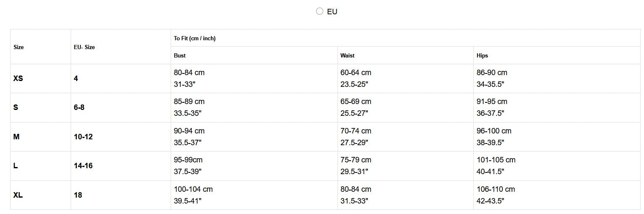Select the EU radio button
Viewport: 644px width, 214px height.
pyautogui.click(x=319, y=11)
